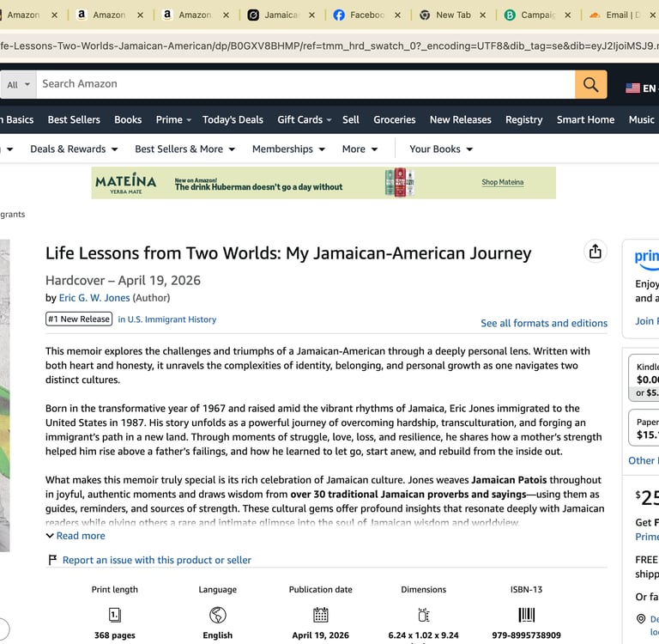Open the Your Books dropdown

pos(441,149)
